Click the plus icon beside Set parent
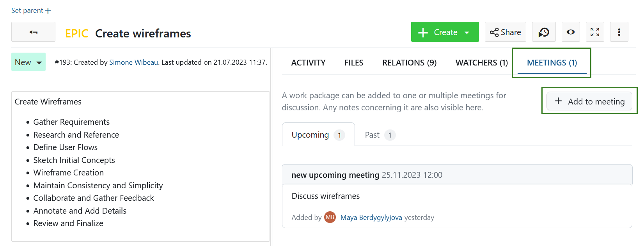644x246 pixels. click(x=48, y=11)
